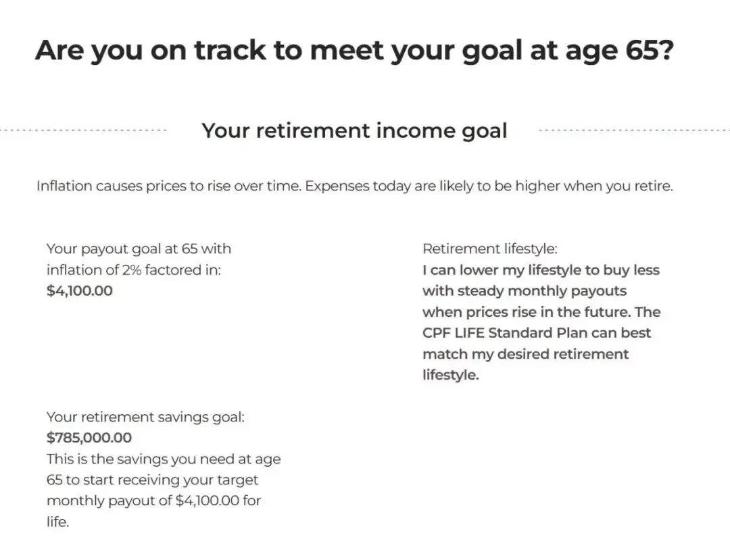The height and width of the screenshot is (560, 730).
Task: Click the $785,000.00 savings goal amount
Action: [89, 438]
